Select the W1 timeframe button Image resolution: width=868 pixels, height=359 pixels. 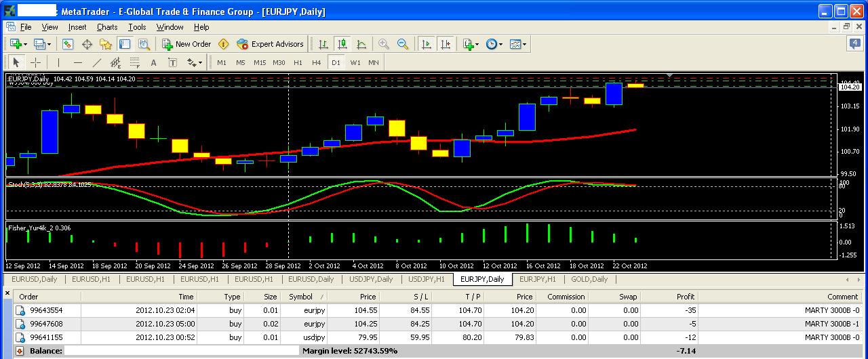[x=355, y=62]
